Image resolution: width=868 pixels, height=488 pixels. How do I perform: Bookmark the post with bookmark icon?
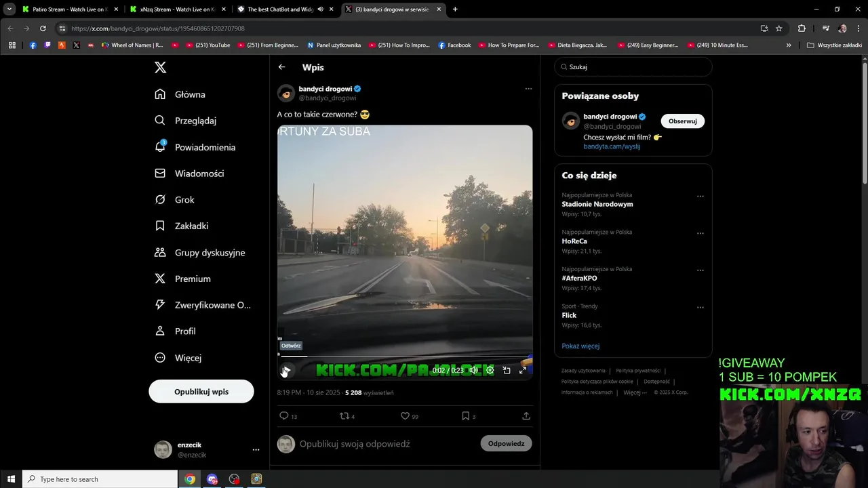pyautogui.click(x=466, y=416)
